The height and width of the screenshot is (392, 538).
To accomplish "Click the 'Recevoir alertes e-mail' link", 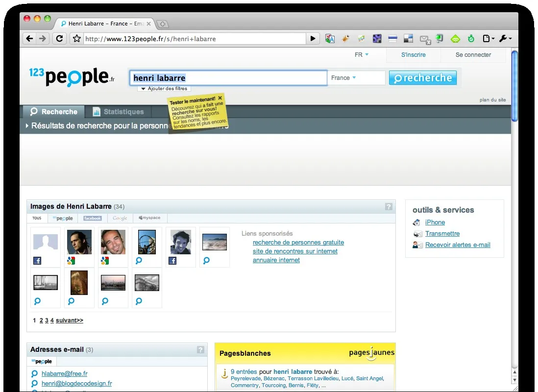I will click(x=458, y=245).
